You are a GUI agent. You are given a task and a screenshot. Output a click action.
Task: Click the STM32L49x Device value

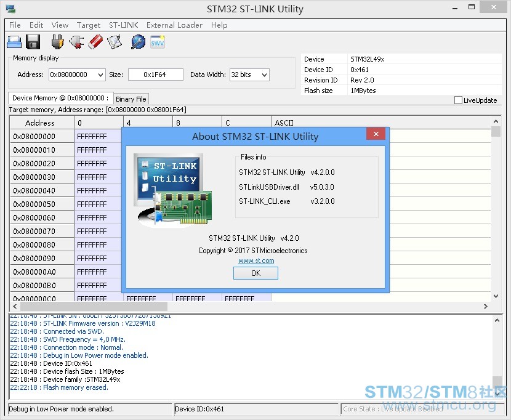coord(368,59)
